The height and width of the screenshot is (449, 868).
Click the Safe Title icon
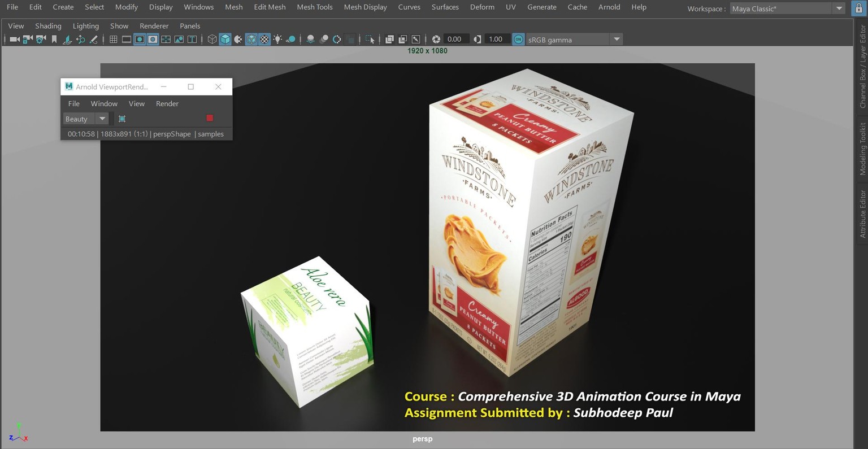click(192, 39)
